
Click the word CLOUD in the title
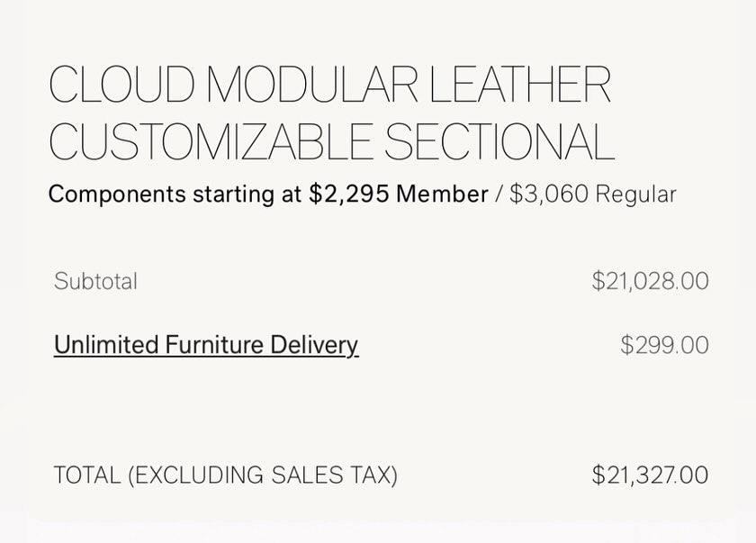121,85
